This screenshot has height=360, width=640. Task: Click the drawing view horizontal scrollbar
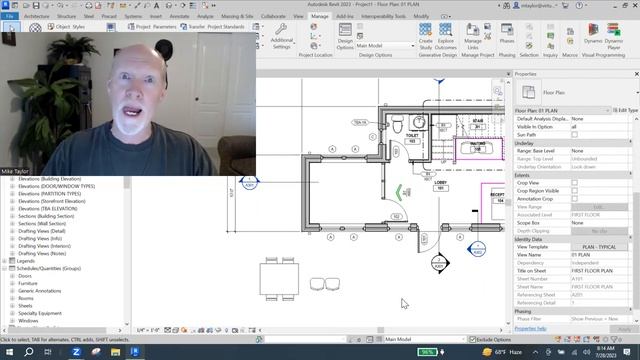380,330
